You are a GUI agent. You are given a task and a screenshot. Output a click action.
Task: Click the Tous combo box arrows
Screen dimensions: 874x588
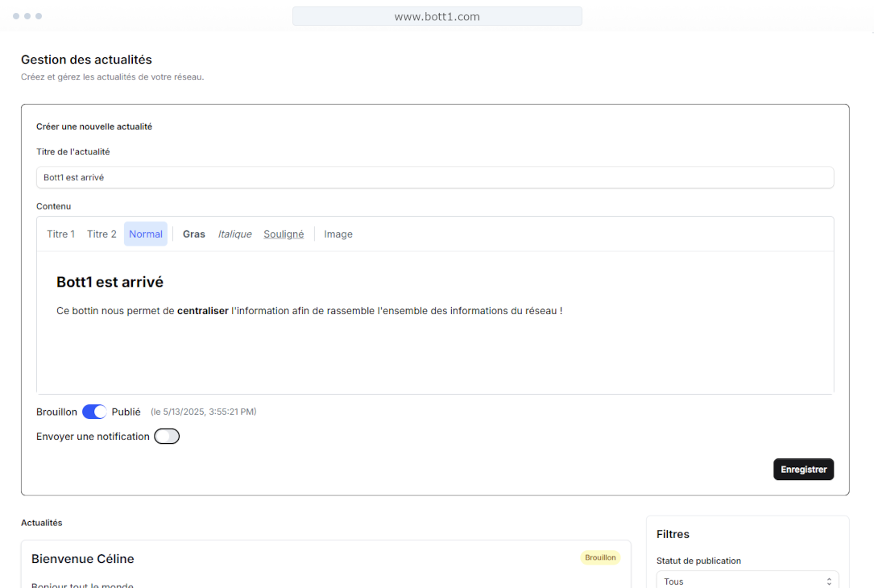click(828, 580)
